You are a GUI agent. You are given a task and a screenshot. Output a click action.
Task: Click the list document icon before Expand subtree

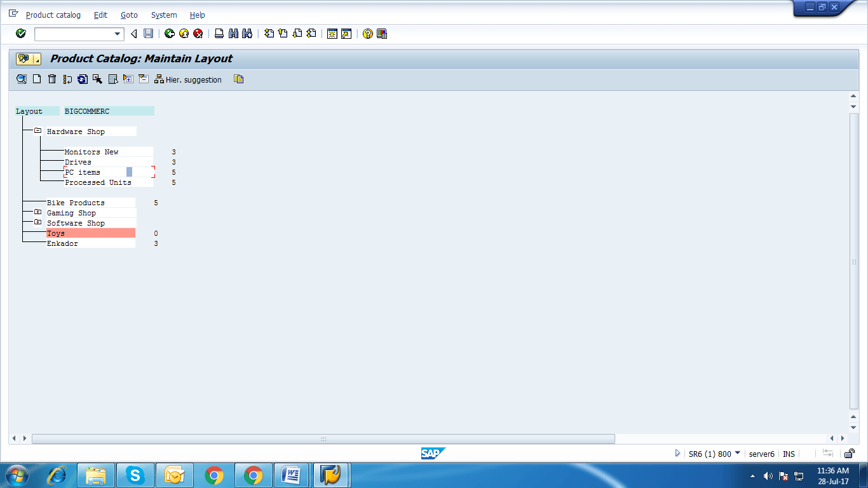113,79
